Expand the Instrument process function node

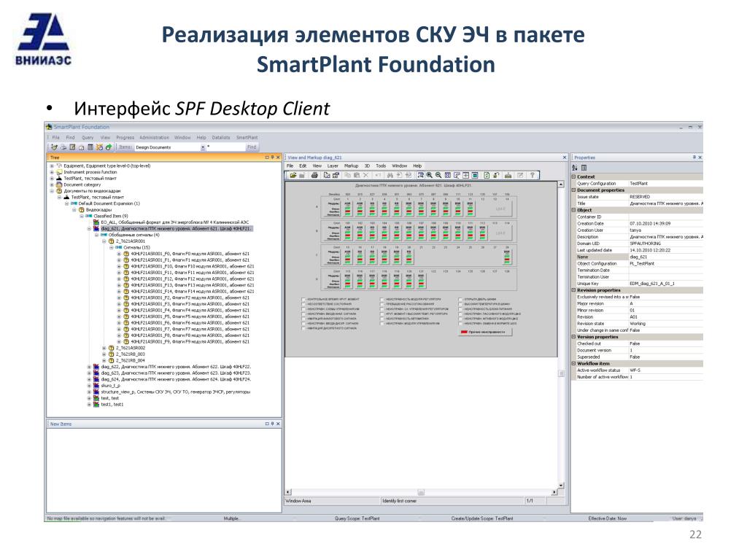(x=52, y=172)
